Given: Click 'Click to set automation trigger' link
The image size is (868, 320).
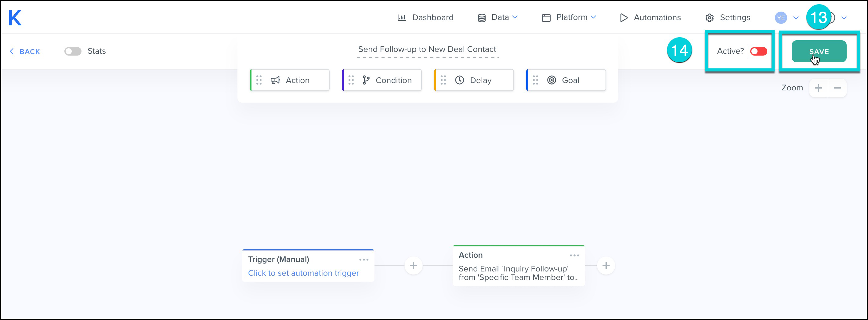Looking at the screenshot, I should [303, 273].
